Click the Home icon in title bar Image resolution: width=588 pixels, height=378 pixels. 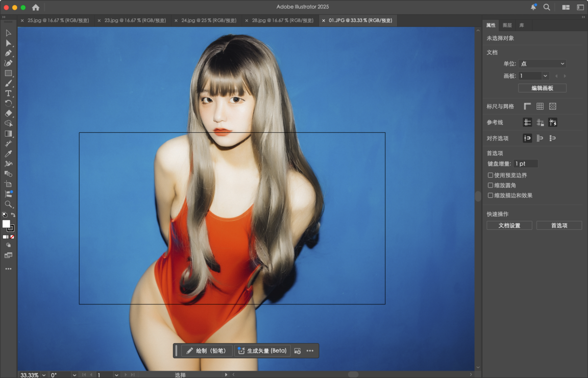36,7
